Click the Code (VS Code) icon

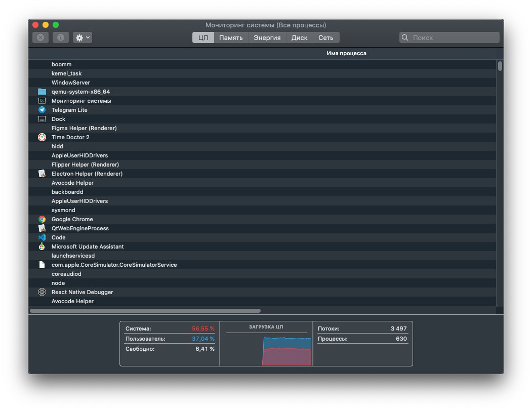[x=42, y=237]
